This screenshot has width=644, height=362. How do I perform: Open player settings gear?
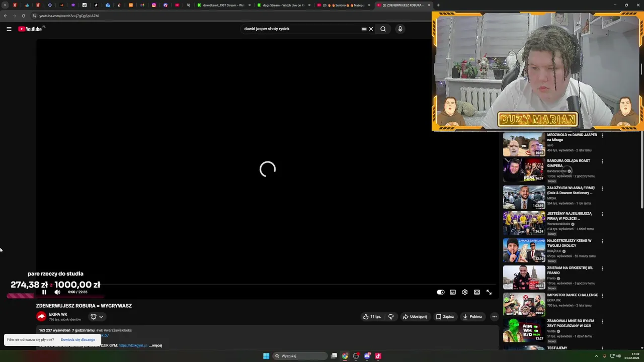(x=465, y=292)
